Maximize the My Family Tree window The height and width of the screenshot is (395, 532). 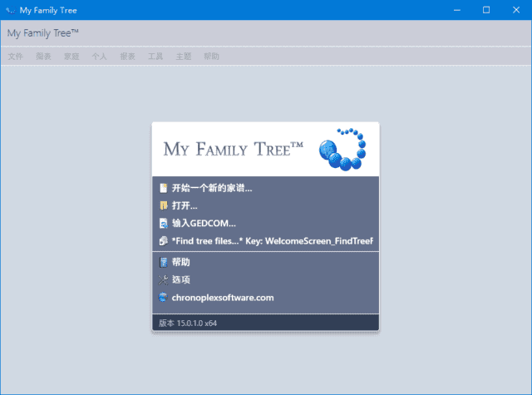tap(485, 10)
